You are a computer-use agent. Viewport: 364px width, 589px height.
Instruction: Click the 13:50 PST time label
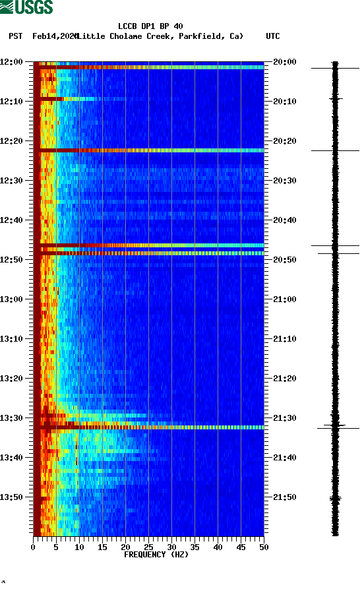click(11, 497)
